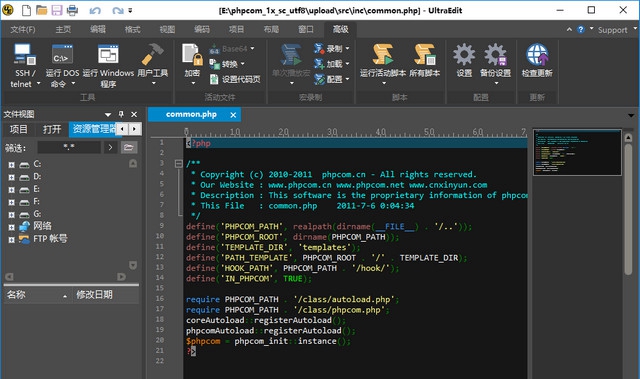Click the Print icon in title bar
Screen dimensions: 640x379
click(72, 10)
